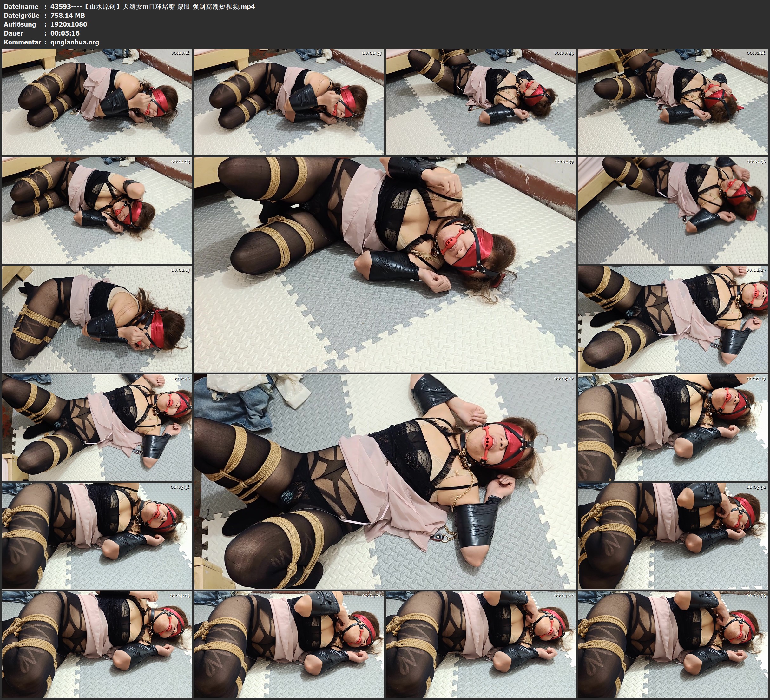The height and width of the screenshot is (700, 770).
Task: Select the large frame at 00:03:02
Action: [385, 481]
